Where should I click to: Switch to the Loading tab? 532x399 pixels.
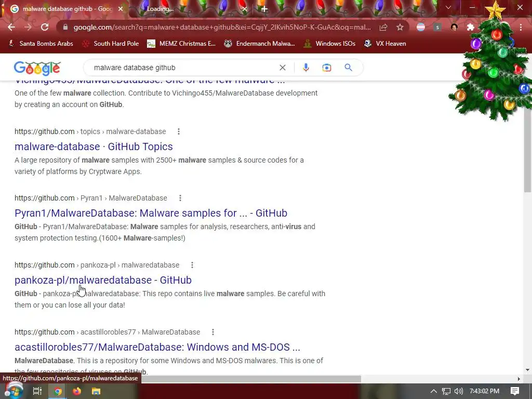tap(190, 9)
